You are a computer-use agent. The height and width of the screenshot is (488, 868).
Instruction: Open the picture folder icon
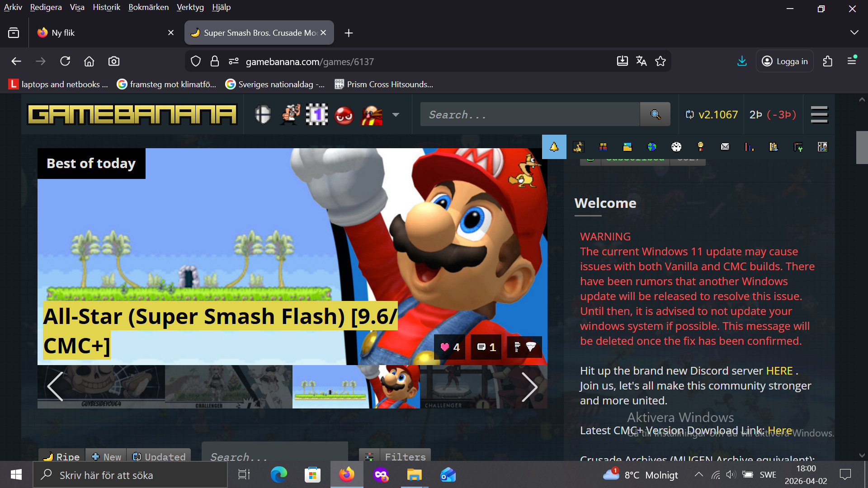pos(627,147)
